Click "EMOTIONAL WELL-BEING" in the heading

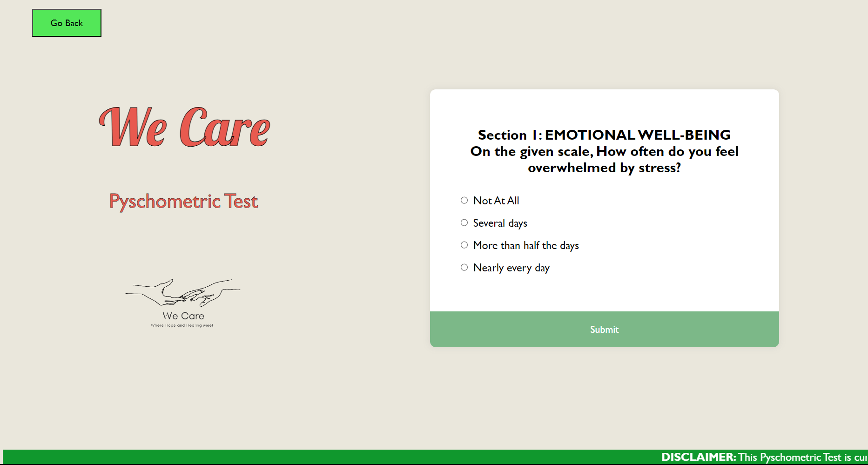pos(638,135)
